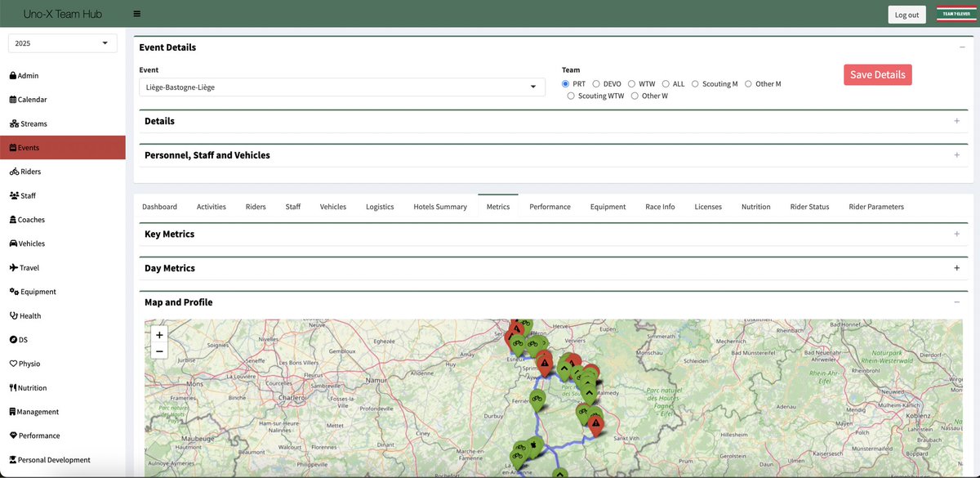This screenshot has width=980, height=478.
Task: Zoom out on the map
Action: [x=159, y=351]
